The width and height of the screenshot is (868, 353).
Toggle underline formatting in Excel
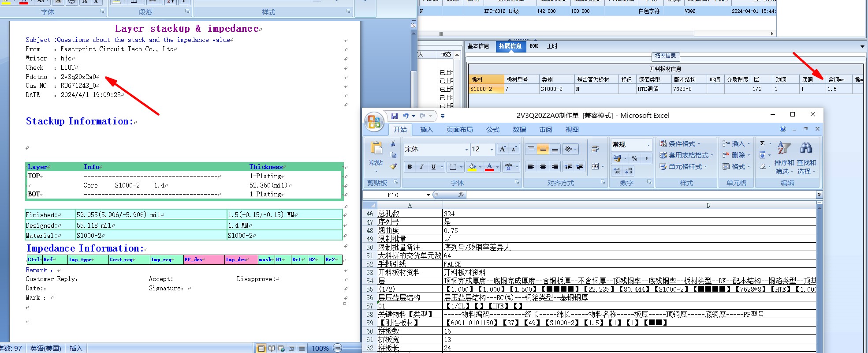tap(434, 166)
